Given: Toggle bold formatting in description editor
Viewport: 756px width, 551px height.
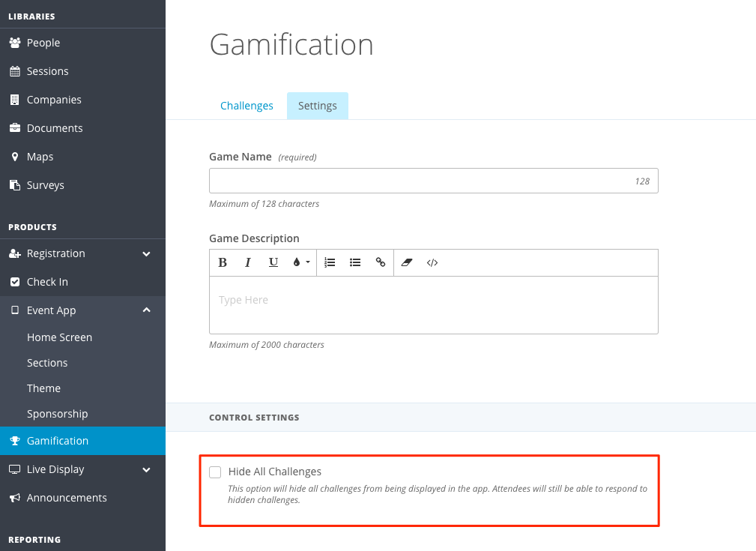Looking at the screenshot, I should [x=223, y=262].
